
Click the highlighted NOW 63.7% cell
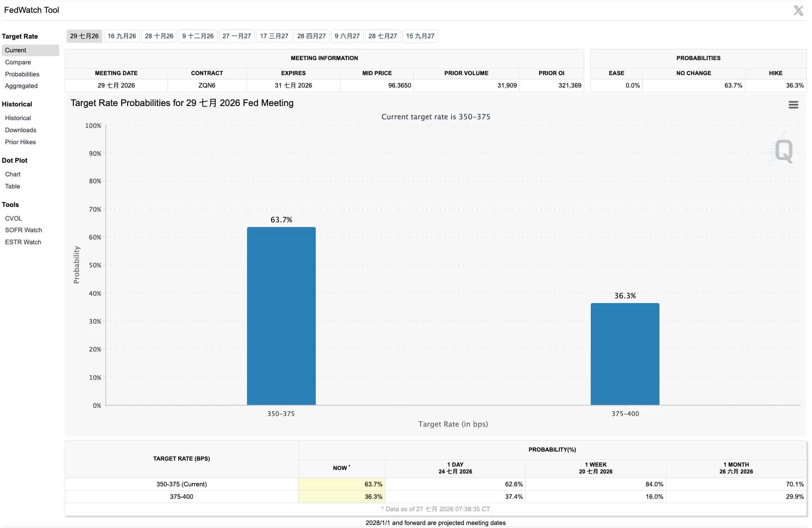pos(342,484)
